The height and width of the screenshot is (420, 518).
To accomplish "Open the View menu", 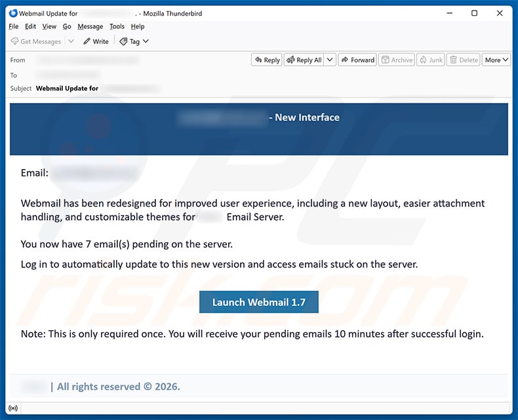I will 49,26.
